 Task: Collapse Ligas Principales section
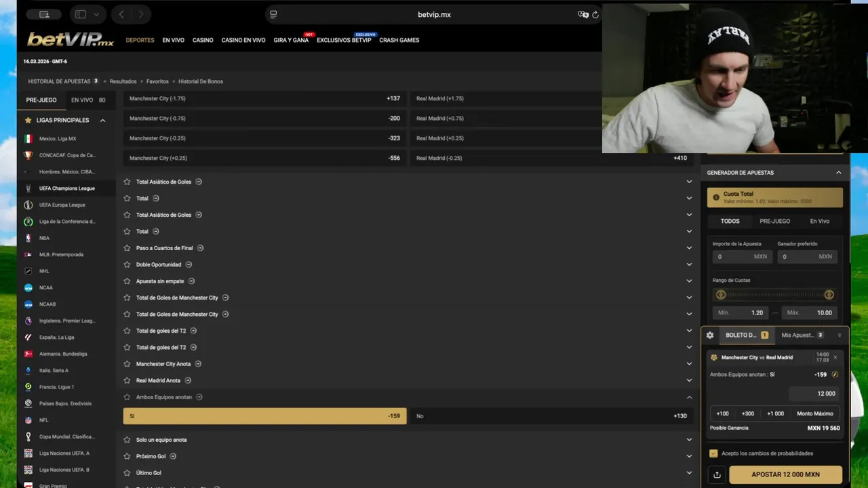point(102,120)
